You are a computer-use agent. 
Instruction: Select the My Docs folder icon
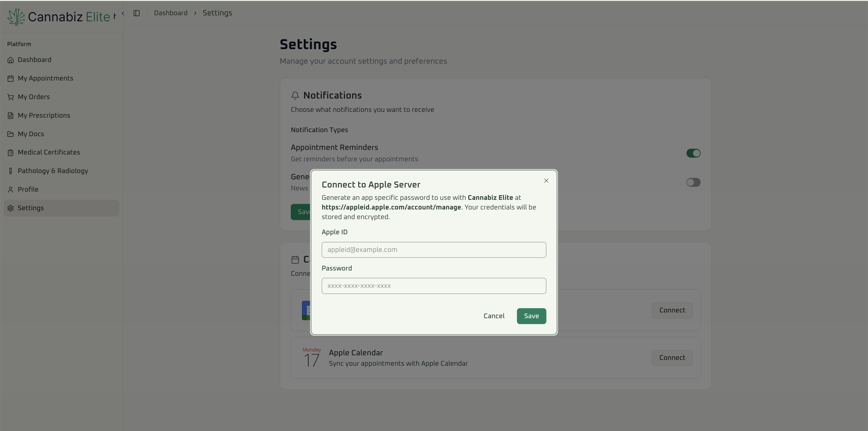[x=10, y=134]
